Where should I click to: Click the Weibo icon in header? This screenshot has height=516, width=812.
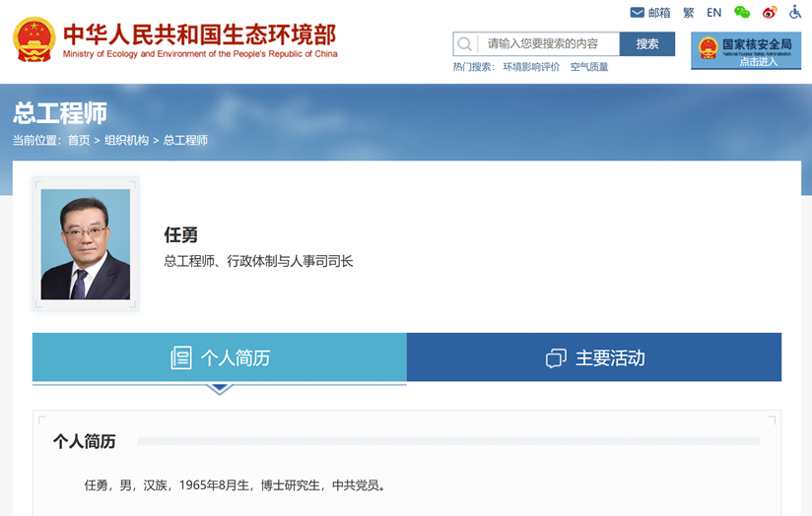[x=770, y=13]
